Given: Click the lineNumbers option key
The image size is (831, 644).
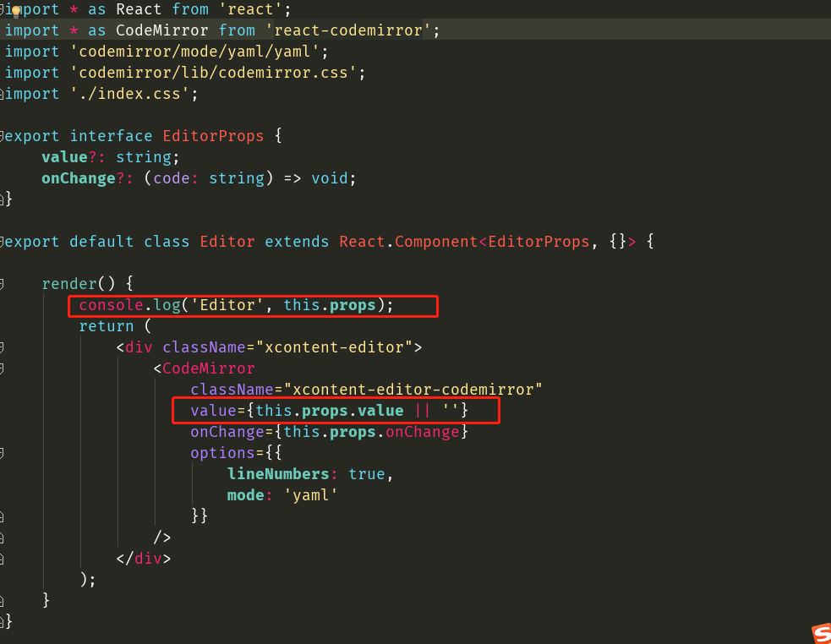Looking at the screenshot, I should pos(278,474).
